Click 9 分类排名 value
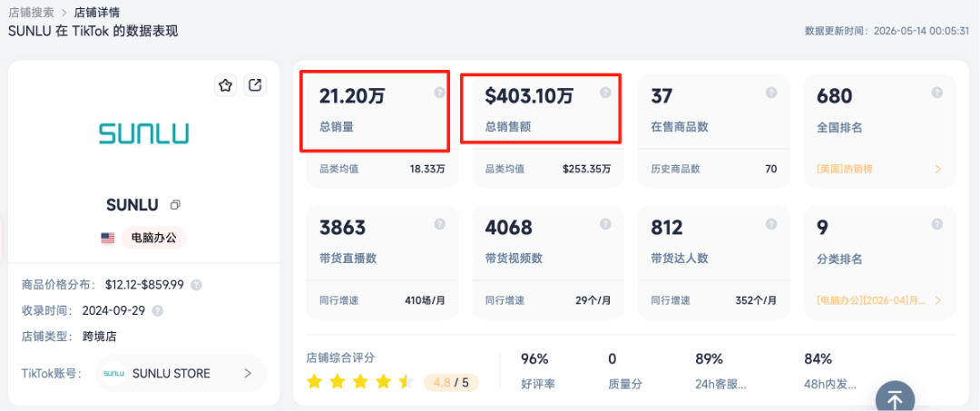The image size is (980, 411). pos(822,228)
